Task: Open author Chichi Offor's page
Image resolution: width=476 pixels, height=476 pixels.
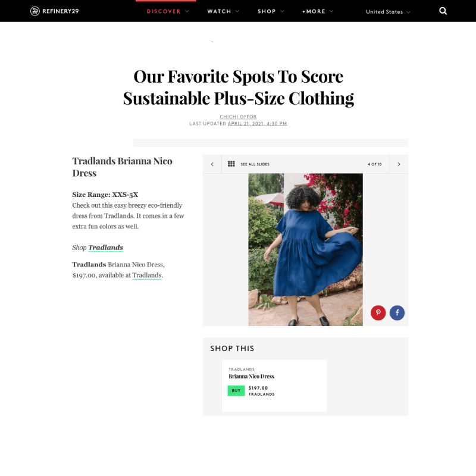Action: [238, 117]
